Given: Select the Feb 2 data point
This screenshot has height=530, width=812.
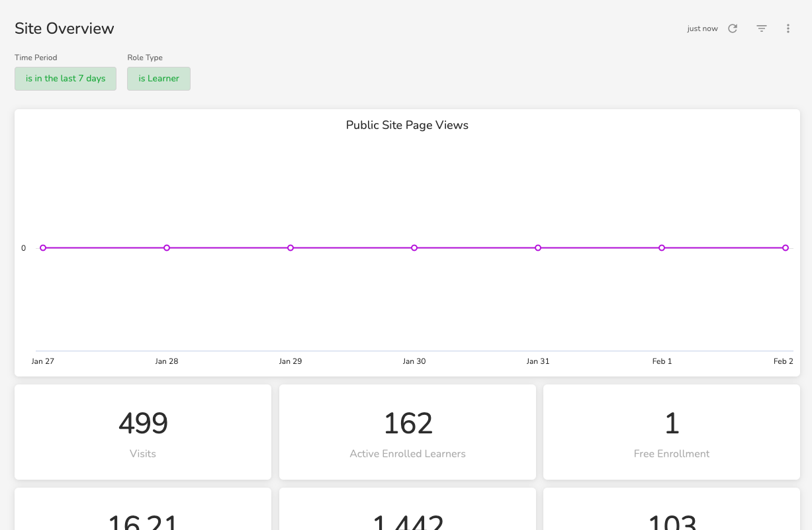Looking at the screenshot, I should [786, 248].
